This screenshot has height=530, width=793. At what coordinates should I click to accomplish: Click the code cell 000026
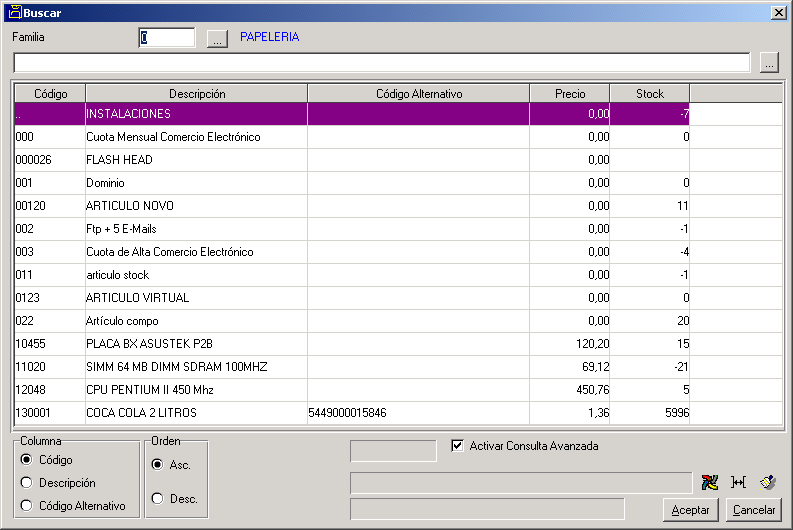pos(50,160)
